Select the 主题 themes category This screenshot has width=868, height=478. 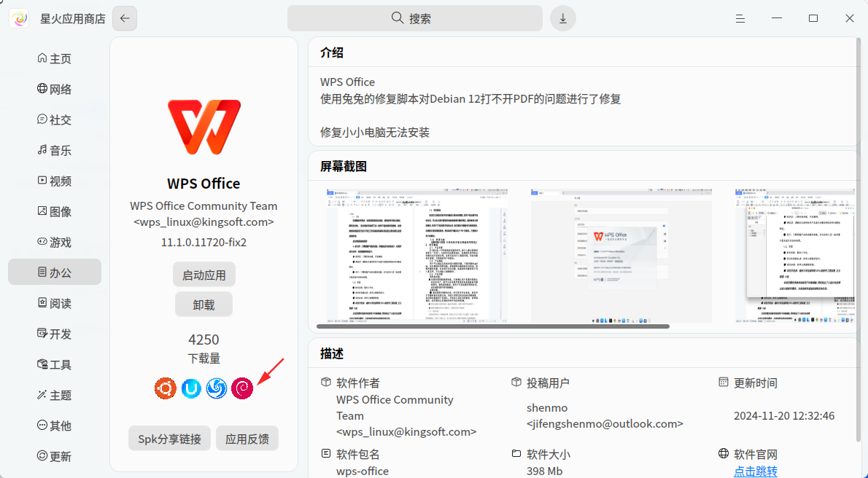[x=54, y=395]
